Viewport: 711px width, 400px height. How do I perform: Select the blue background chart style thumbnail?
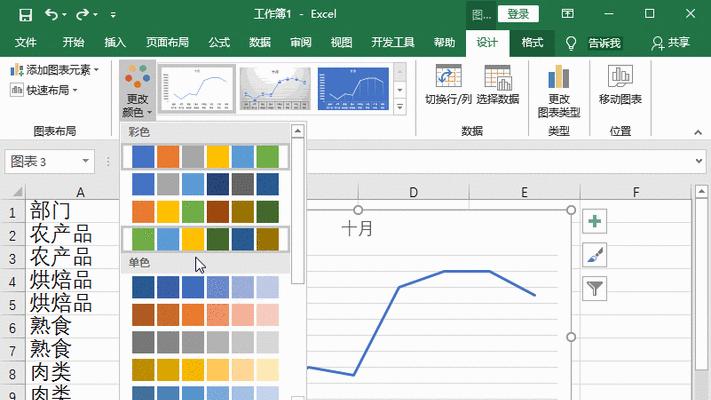[x=353, y=88]
